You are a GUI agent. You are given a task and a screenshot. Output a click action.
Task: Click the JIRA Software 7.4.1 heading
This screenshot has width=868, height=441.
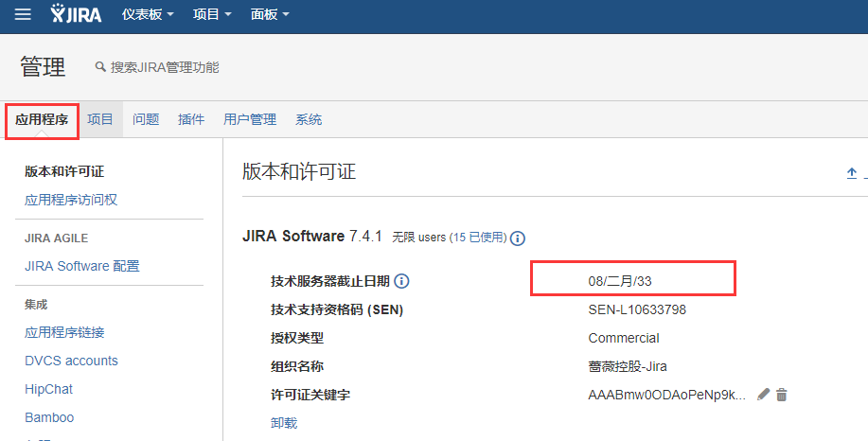(312, 237)
